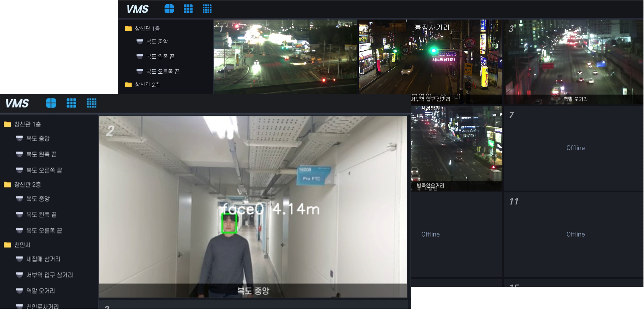Select the 역말 오거리 camera in the tree
Viewport: 644px width, 309px height.
pos(40,291)
